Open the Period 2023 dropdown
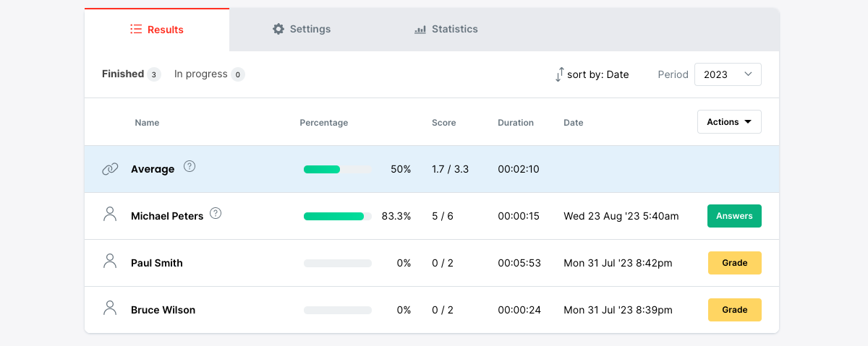 pos(727,74)
